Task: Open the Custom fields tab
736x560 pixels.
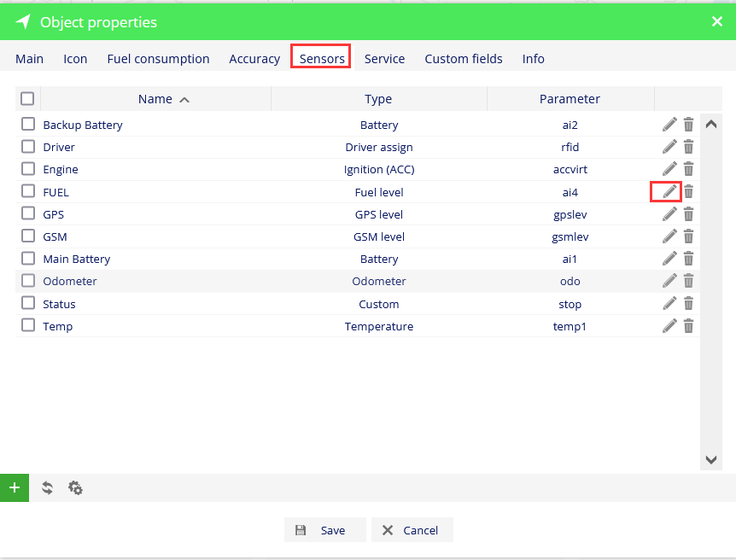Action: click(x=464, y=59)
